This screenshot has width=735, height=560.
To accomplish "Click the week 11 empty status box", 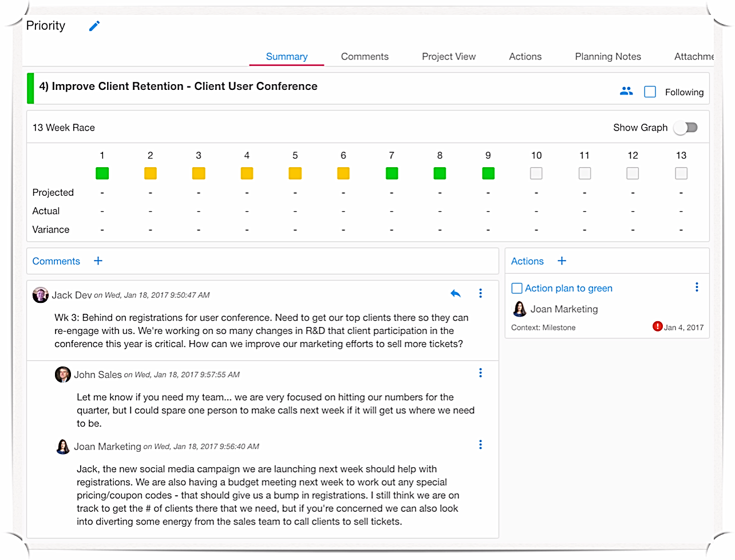I will click(x=584, y=173).
